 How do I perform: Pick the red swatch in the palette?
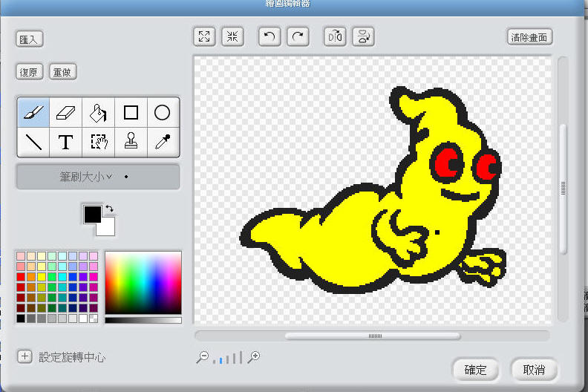click(21, 277)
